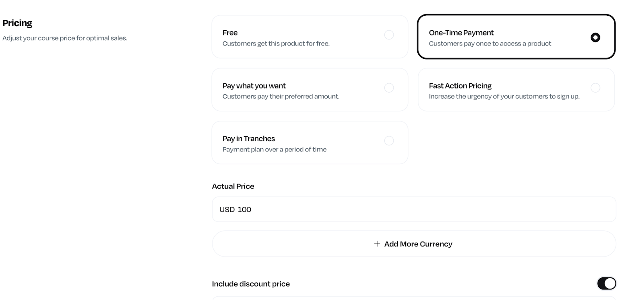Open the Pay in Tranches card
The height and width of the screenshot is (308, 644).
point(310,143)
